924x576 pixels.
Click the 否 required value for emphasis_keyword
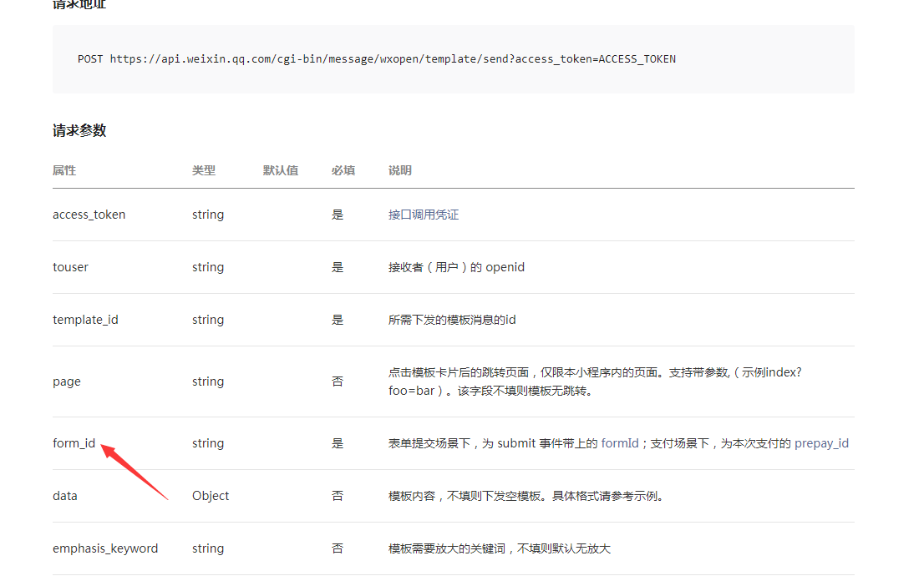click(x=337, y=549)
